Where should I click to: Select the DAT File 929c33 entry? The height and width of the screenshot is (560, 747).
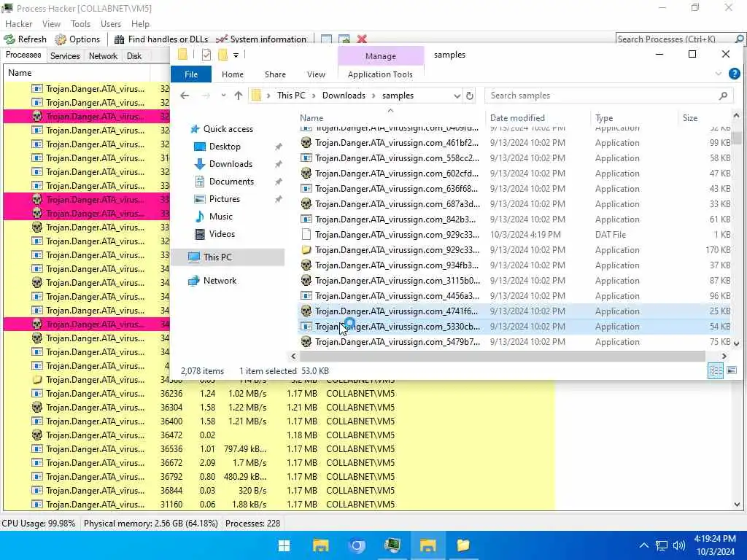pos(516,235)
